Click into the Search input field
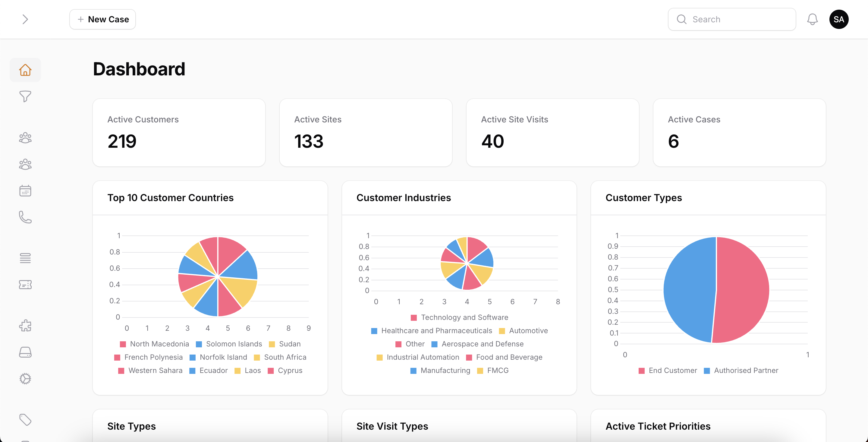868x442 pixels. coord(738,19)
